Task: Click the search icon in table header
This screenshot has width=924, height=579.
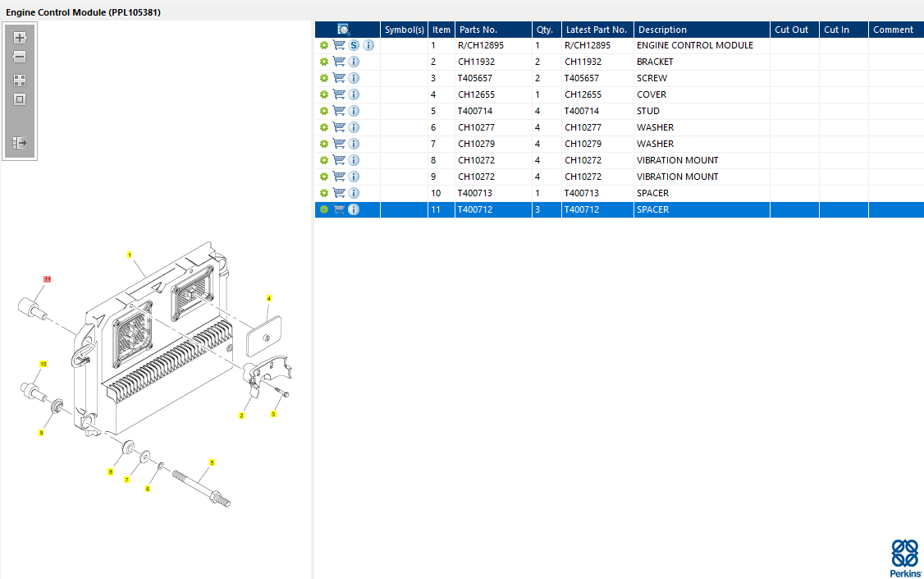Action: coord(344,30)
